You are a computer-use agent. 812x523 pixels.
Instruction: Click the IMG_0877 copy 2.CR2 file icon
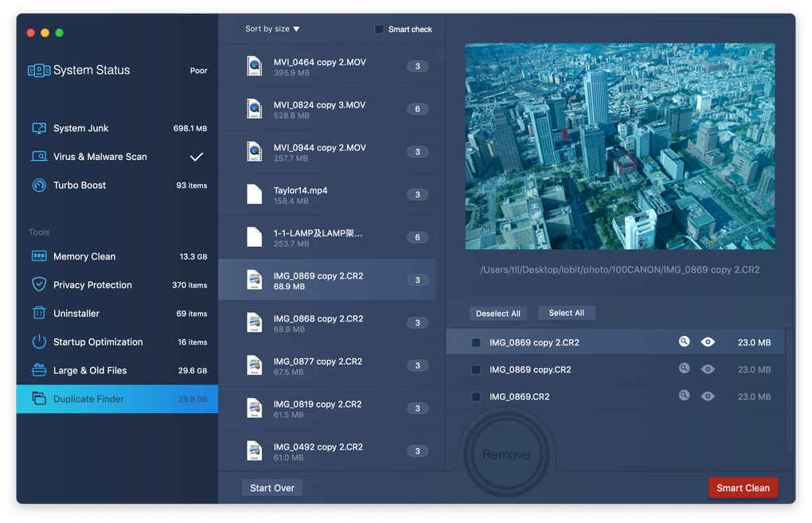click(254, 365)
